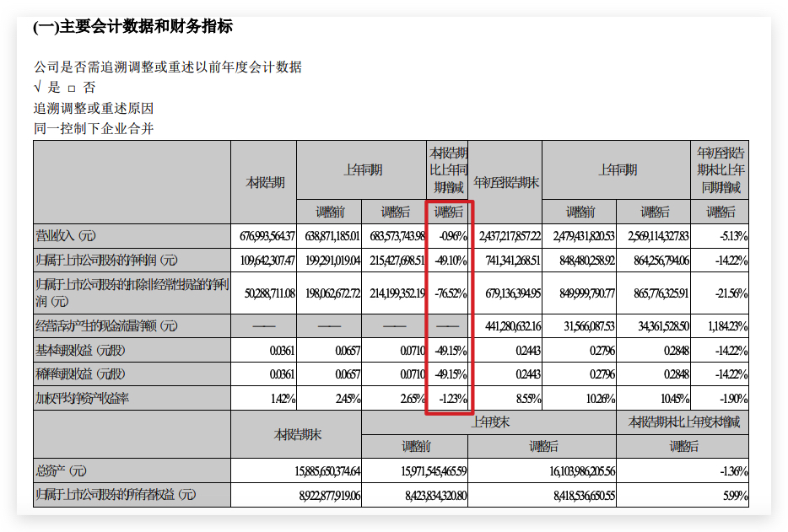Viewport: 788px width, 532px height.
Task: Select the 总资产 (元) row label
Action: (x=61, y=470)
